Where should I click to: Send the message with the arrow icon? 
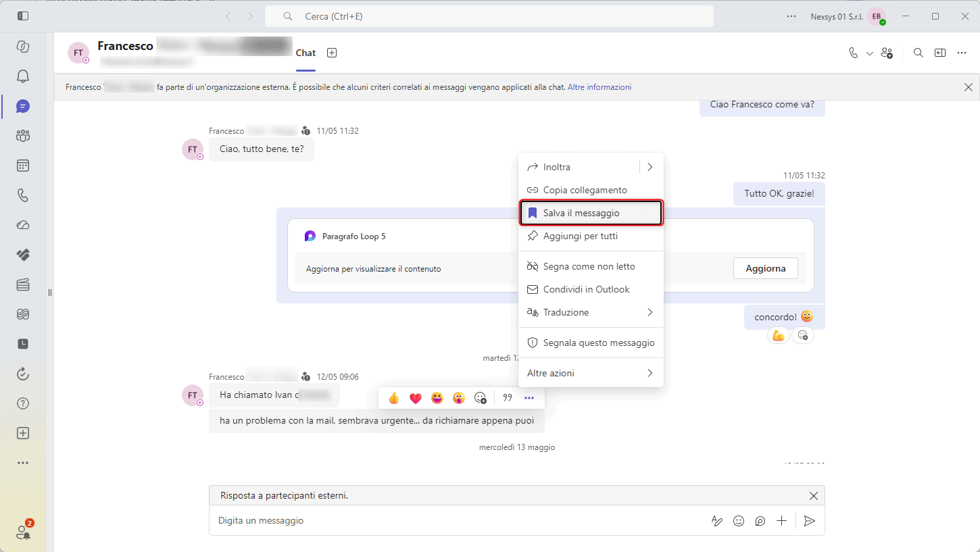tap(810, 521)
